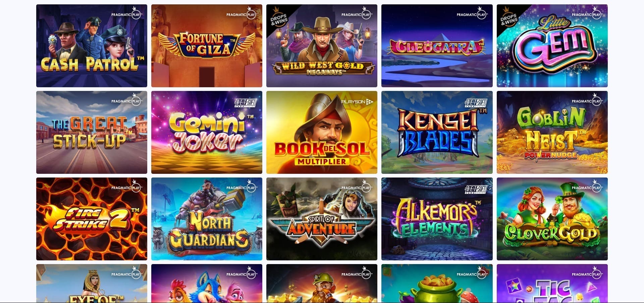Click the Drops & Wins ribbon on Wild West Gold

(279, 18)
